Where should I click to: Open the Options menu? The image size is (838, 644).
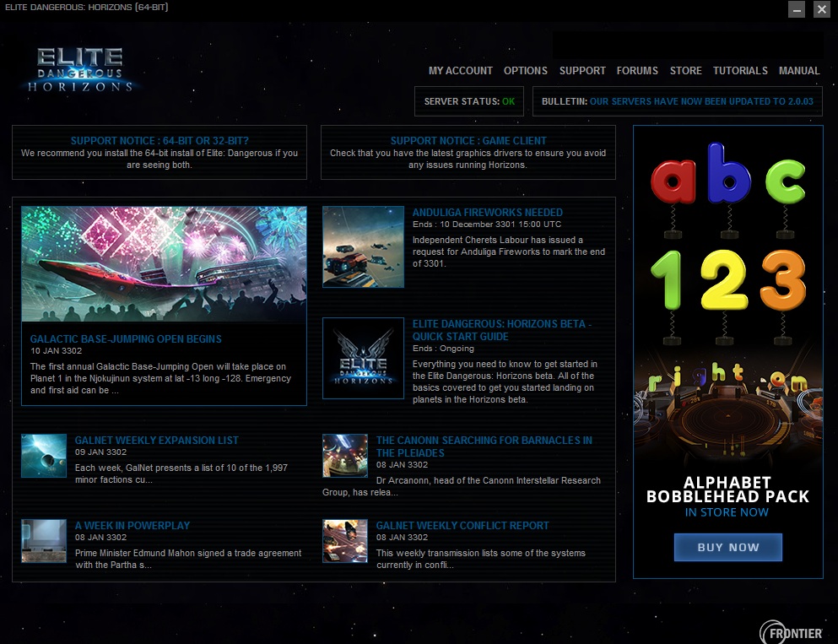(526, 71)
